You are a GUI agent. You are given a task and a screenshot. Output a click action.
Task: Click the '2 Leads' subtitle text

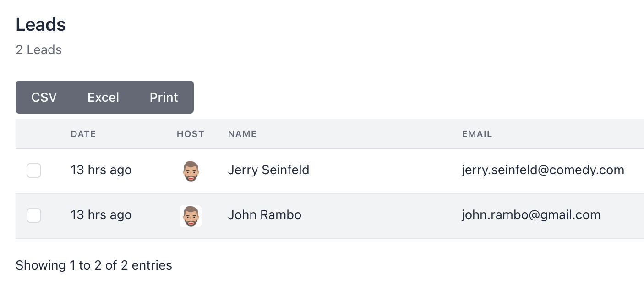point(39,49)
